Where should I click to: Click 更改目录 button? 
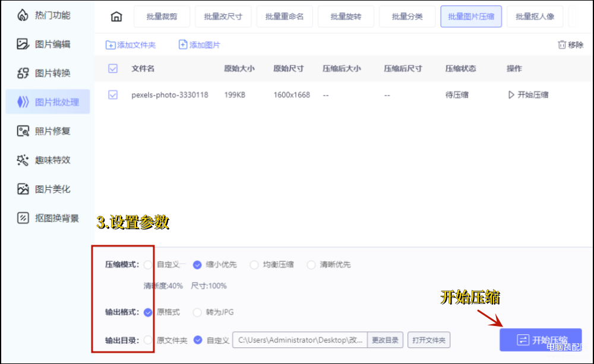[x=386, y=340]
